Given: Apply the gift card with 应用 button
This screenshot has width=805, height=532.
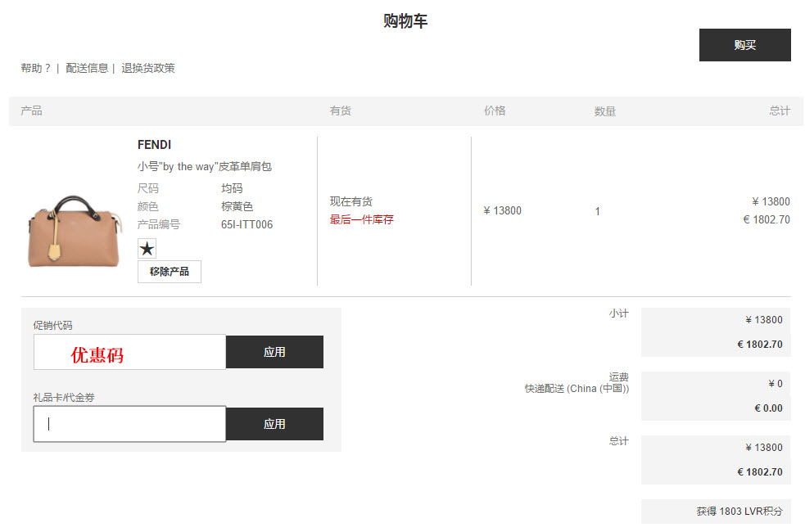Looking at the screenshot, I should point(274,424).
